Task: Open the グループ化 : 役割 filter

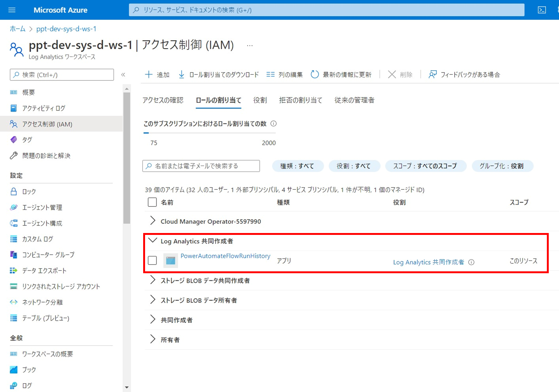Action: point(502,166)
